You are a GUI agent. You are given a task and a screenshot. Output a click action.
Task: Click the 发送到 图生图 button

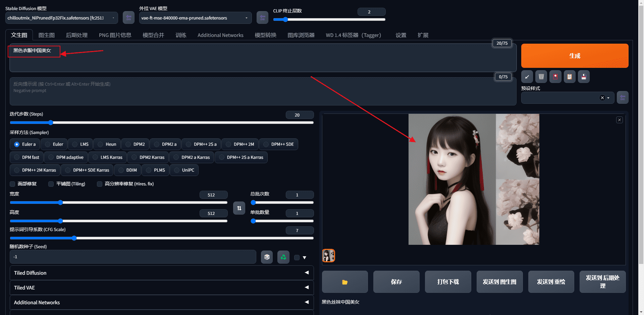pyautogui.click(x=499, y=282)
